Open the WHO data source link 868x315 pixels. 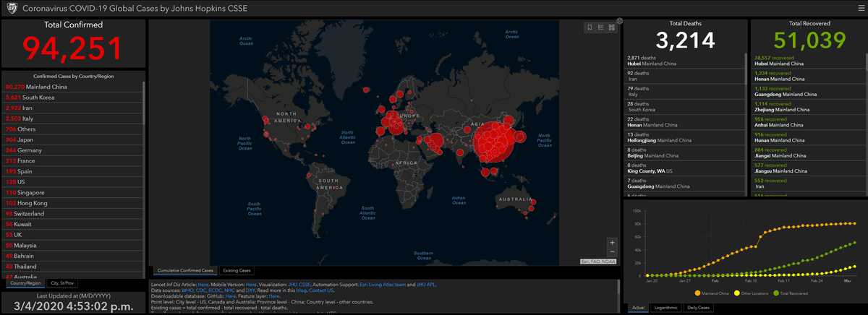tap(188, 290)
